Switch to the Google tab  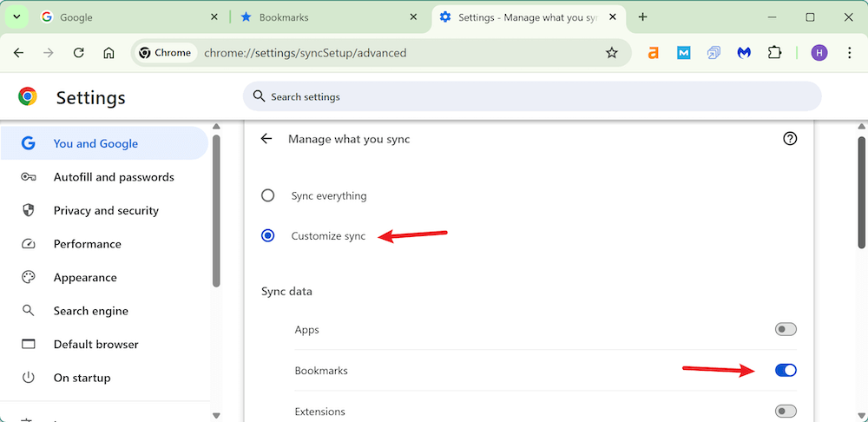coord(131,17)
